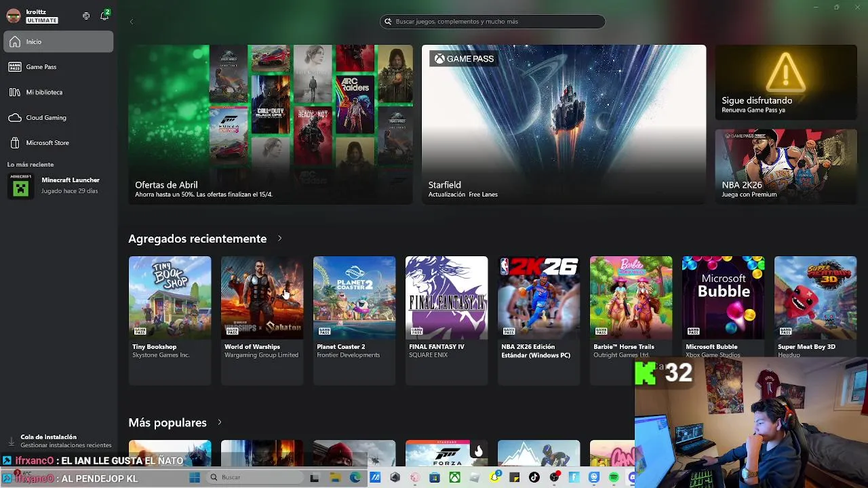Open the Microsoft Bubble card
Screen dimensions: 868x488
tap(723, 306)
